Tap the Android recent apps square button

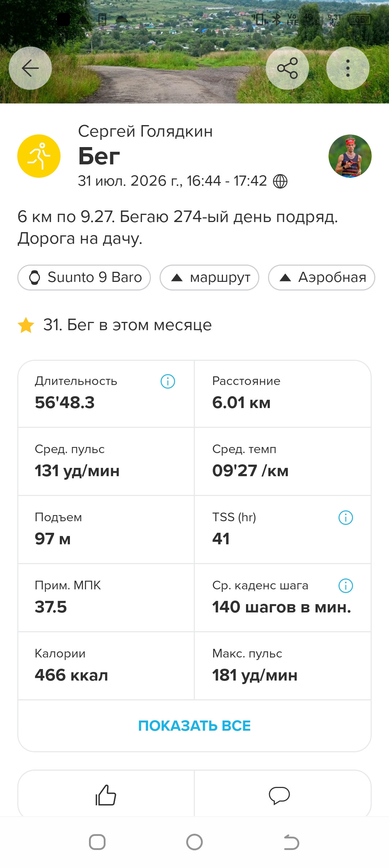97,842
